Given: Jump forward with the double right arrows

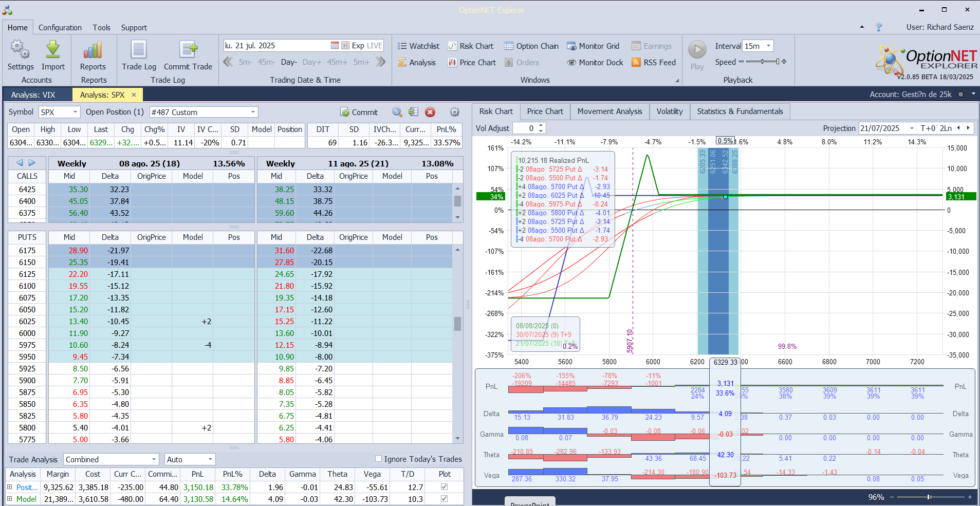Looking at the screenshot, I should 380,62.
